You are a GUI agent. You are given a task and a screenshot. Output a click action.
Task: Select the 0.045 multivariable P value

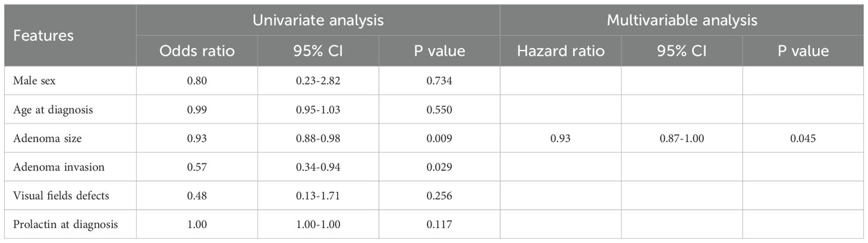click(803, 138)
